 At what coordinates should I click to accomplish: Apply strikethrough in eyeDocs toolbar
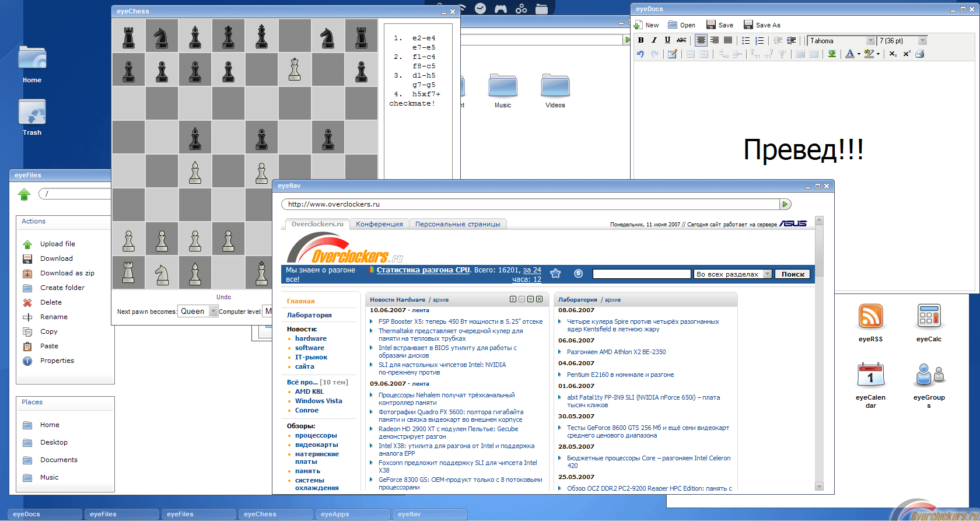click(x=681, y=40)
